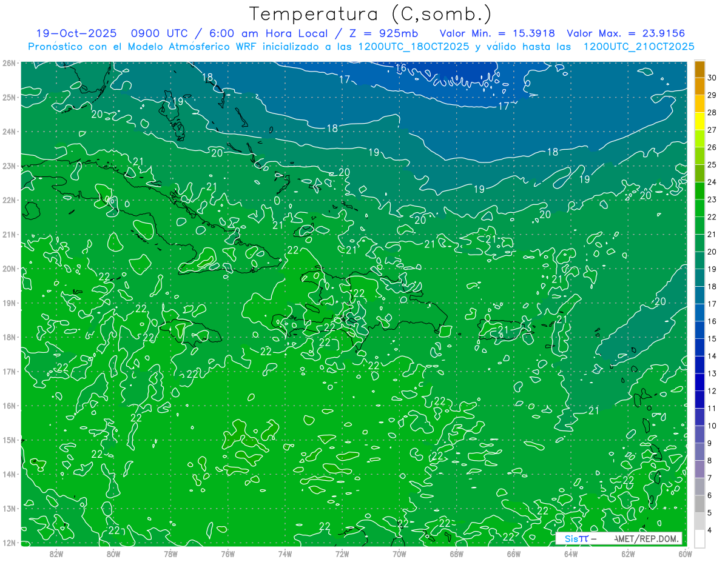728x562 pixels.
Task: Click the white bottom swatch below legend 4
Action: [x=699, y=539]
